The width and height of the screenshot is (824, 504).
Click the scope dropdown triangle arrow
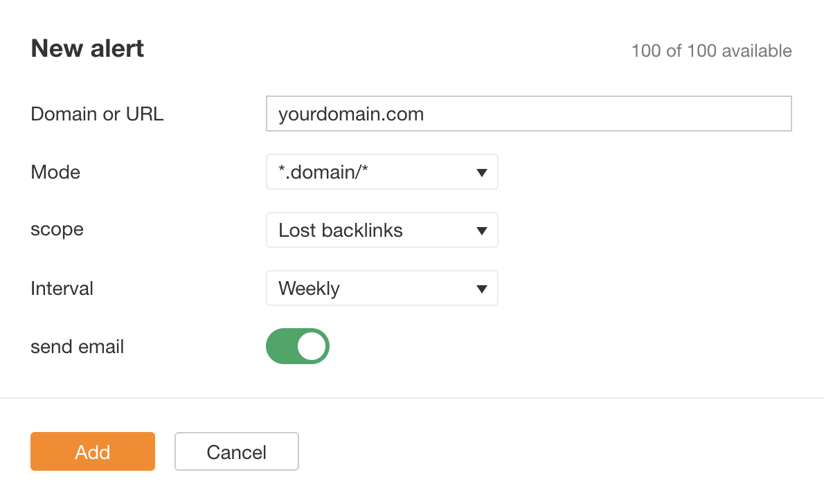(482, 231)
